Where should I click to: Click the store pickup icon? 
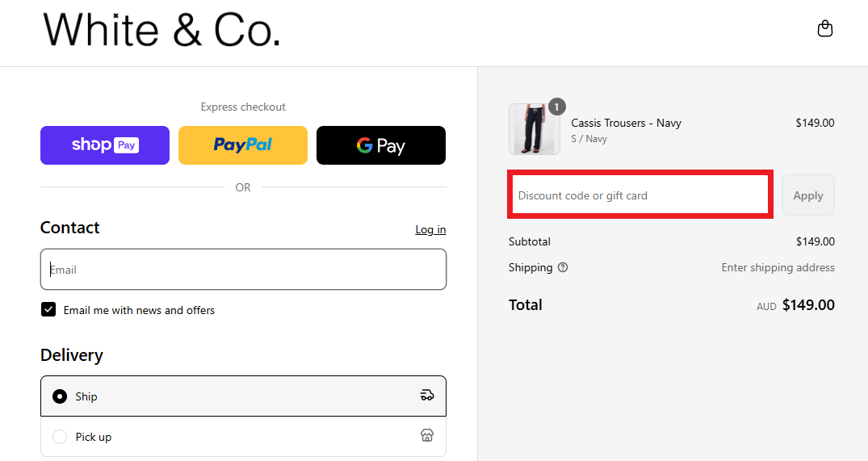[x=427, y=435]
